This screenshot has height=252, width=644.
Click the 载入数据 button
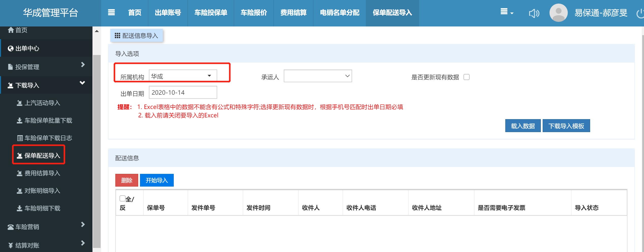(523, 126)
